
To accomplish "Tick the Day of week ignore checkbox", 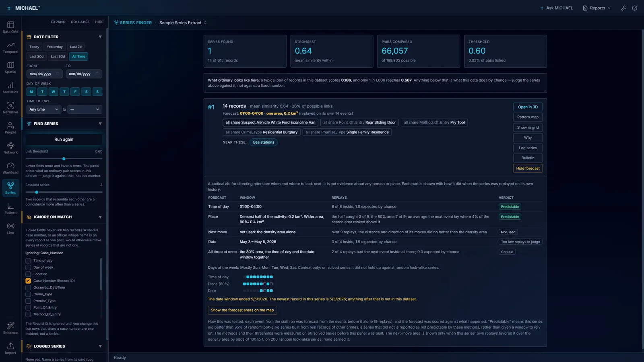I will pyautogui.click(x=28, y=267).
